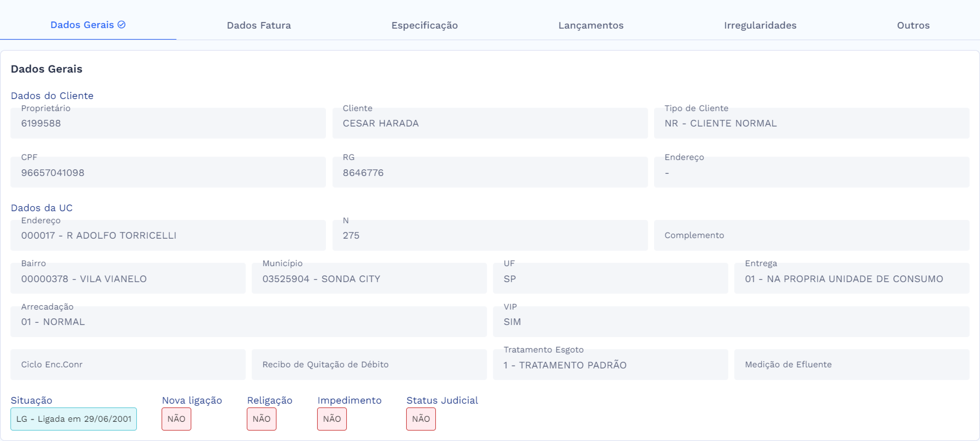980x441 pixels.
Task: Select the Tratamento Esgoto field
Action: point(610,365)
